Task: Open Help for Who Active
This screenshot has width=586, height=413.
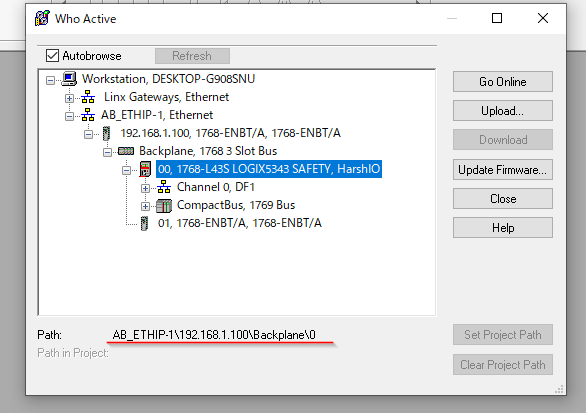Action: point(503,228)
